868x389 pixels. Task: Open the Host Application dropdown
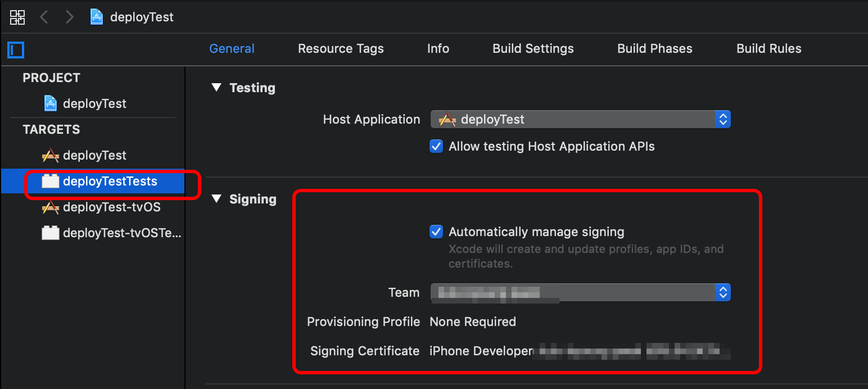(581, 119)
